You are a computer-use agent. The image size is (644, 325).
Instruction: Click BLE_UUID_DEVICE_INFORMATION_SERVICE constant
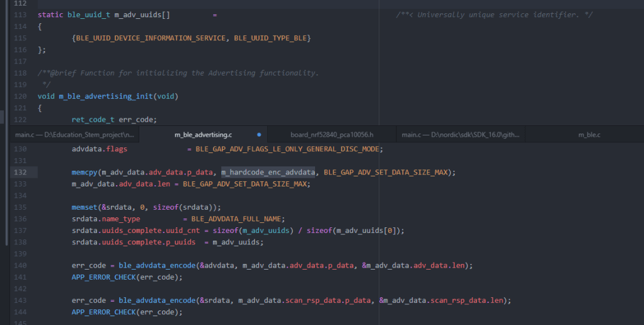151,38
